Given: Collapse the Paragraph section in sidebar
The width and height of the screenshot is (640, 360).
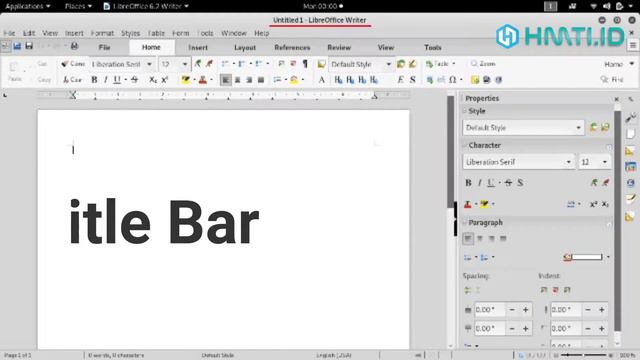Looking at the screenshot, I should (x=464, y=222).
